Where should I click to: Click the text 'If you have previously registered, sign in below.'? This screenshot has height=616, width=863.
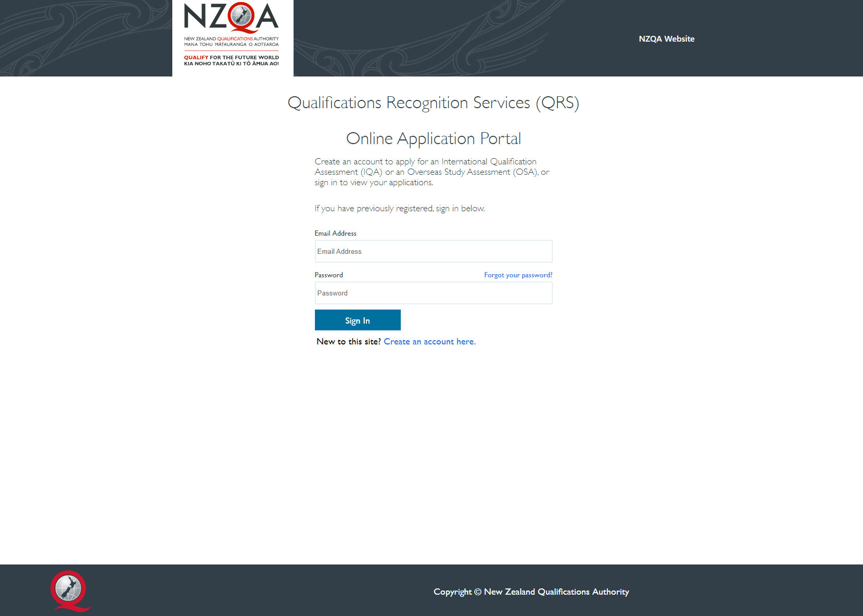(x=400, y=209)
